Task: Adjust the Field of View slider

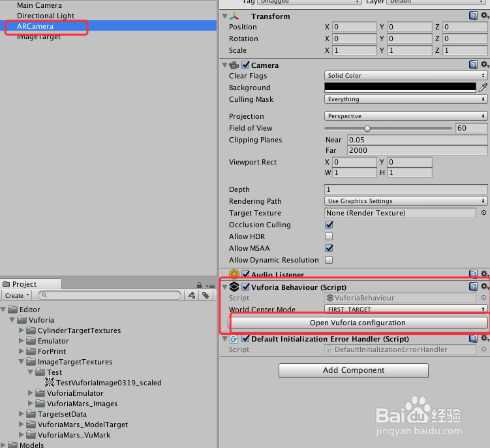Action: coord(367,128)
